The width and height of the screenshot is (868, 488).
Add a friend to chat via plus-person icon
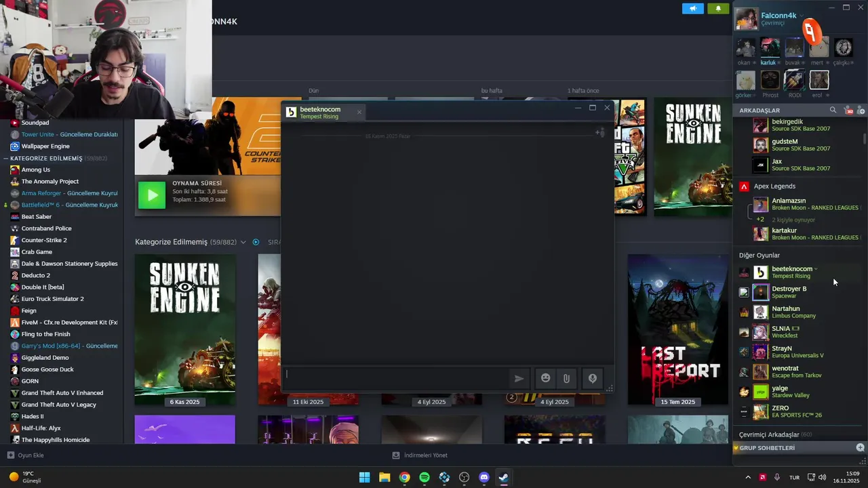pyautogui.click(x=599, y=133)
